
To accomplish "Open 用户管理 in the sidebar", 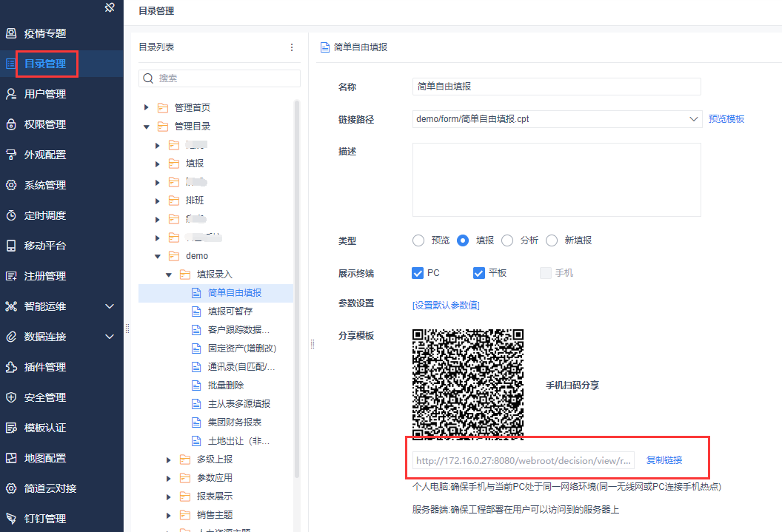I will coord(45,94).
